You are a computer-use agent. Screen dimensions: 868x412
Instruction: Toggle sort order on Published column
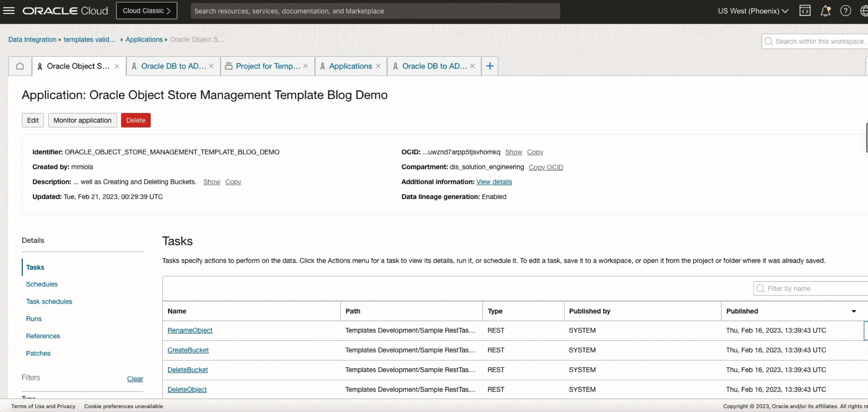[853, 311]
